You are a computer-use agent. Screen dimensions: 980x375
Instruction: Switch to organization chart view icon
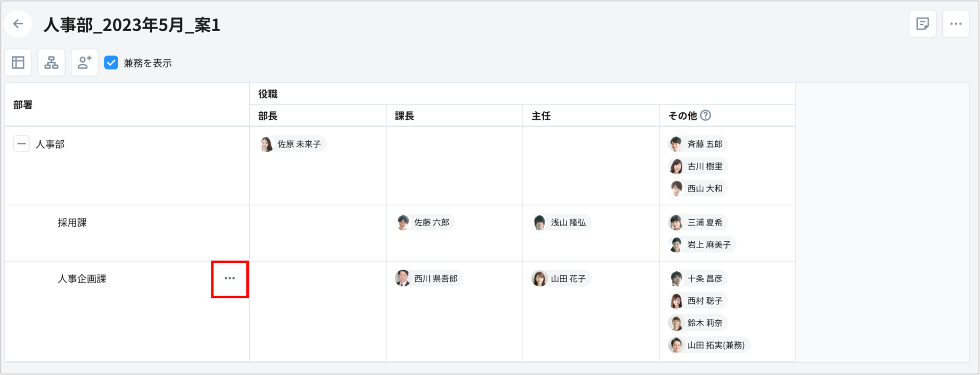pyautogui.click(x=51, y=62)
